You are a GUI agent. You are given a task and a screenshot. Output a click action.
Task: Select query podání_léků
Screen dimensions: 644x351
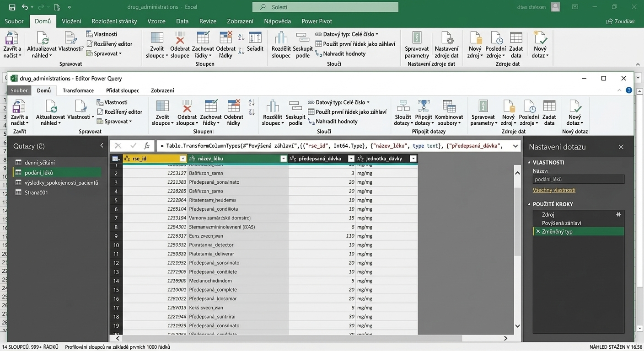pos(57,173)
